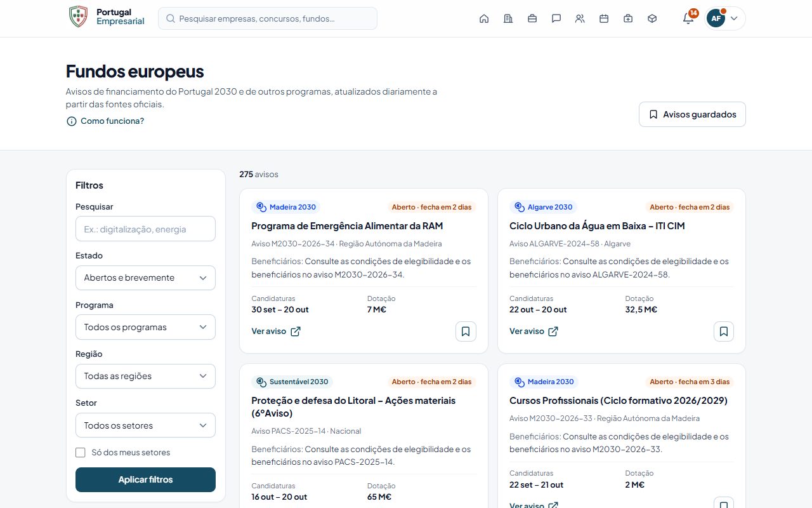Focus the Pesquisar filter input field
The height and width of the screenshot is (508, 812).
[x=145, y=229]
